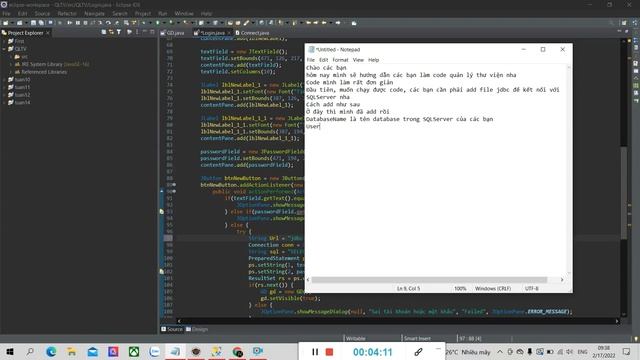The height and width of the screenshot is (360, 640).
Task: Click the Debug bug toolbar icon
Action: (x=143, y=23)
